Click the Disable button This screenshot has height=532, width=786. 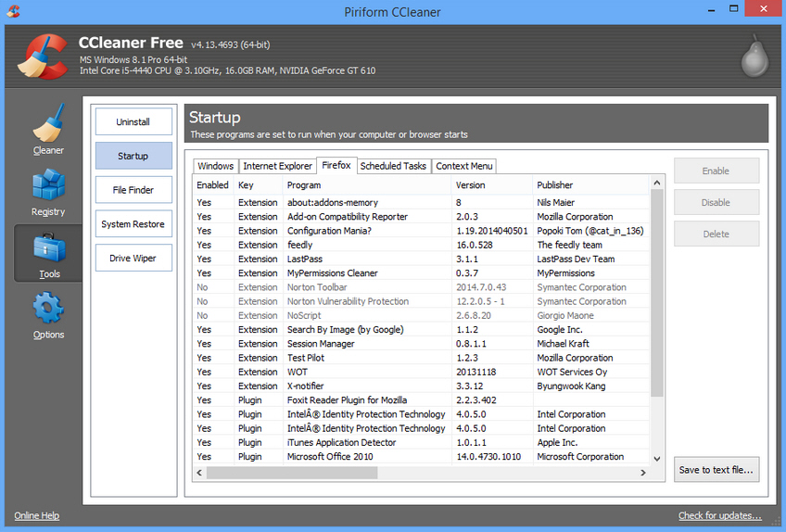click(716, 203)
